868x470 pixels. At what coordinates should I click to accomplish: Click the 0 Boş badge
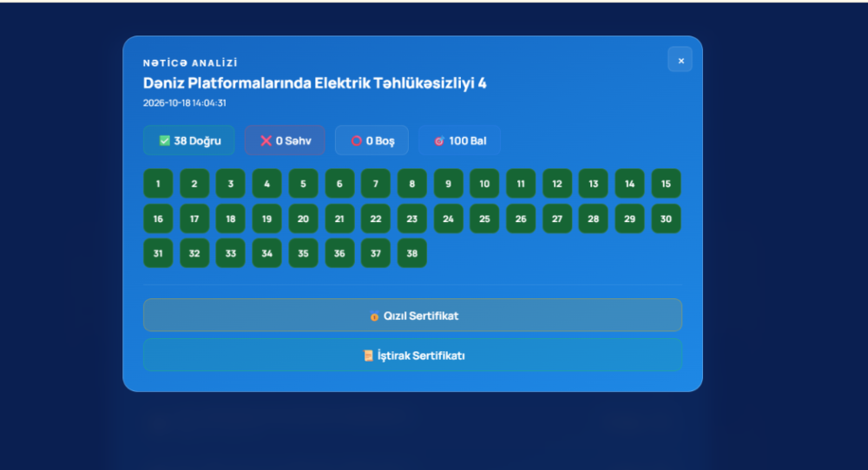click(x=372, y=140)
